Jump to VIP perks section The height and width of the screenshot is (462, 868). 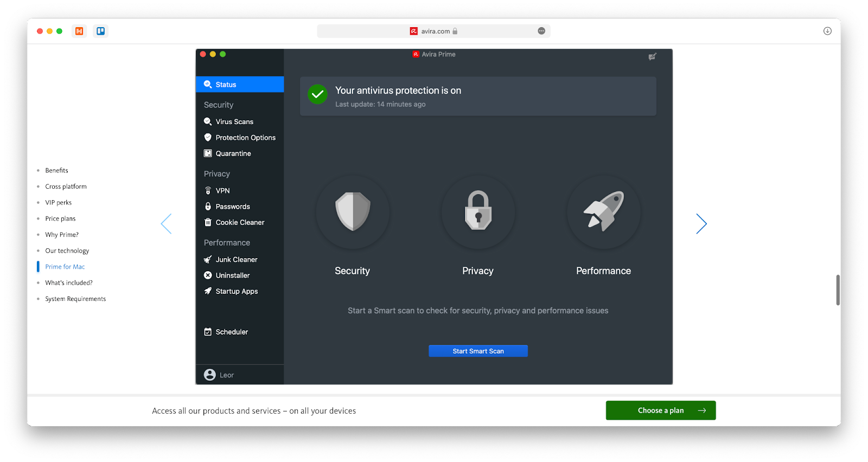click(58, 202)
